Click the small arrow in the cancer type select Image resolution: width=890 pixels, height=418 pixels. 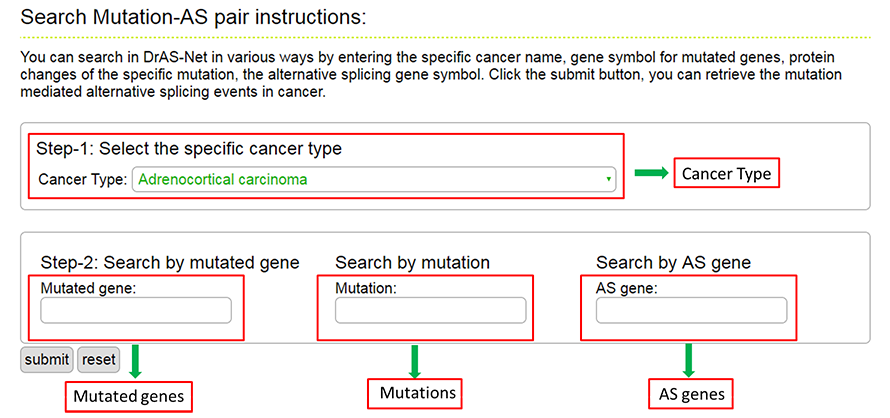[x=609, y=180]
